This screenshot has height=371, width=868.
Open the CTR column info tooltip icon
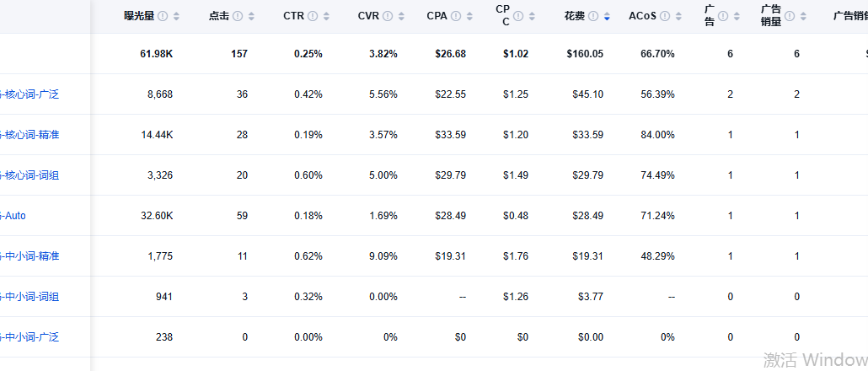313,16
